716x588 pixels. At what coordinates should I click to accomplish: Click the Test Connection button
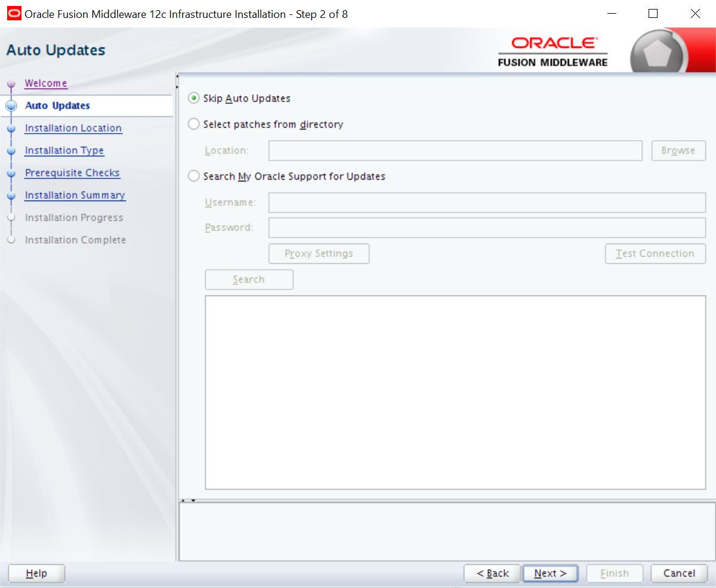tap(655, 253)
